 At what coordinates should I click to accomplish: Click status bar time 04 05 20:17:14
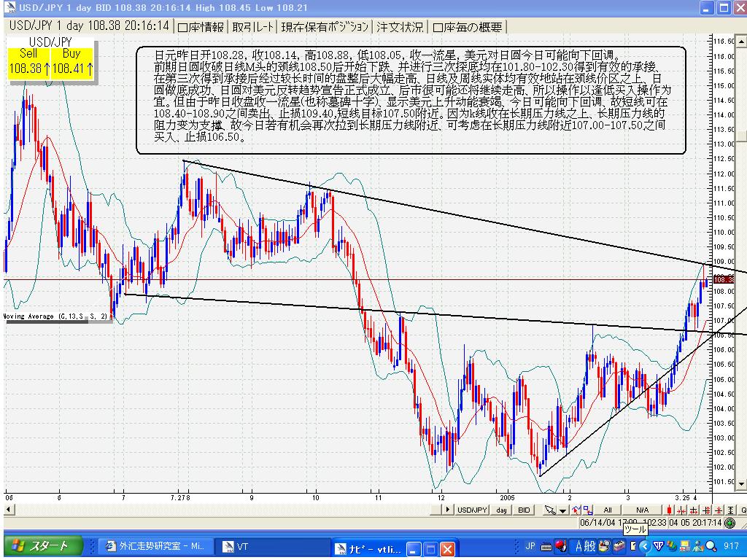(695, 523)
